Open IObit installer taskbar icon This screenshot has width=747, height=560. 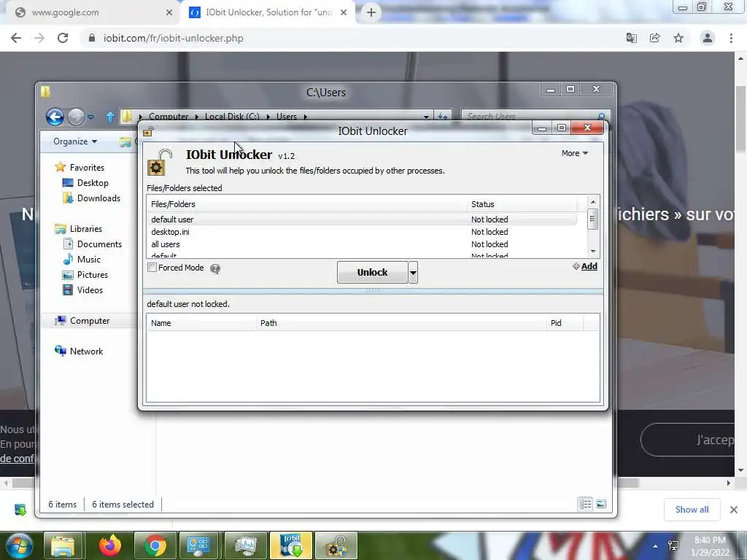pyautogui.click(x=291, y=545)
